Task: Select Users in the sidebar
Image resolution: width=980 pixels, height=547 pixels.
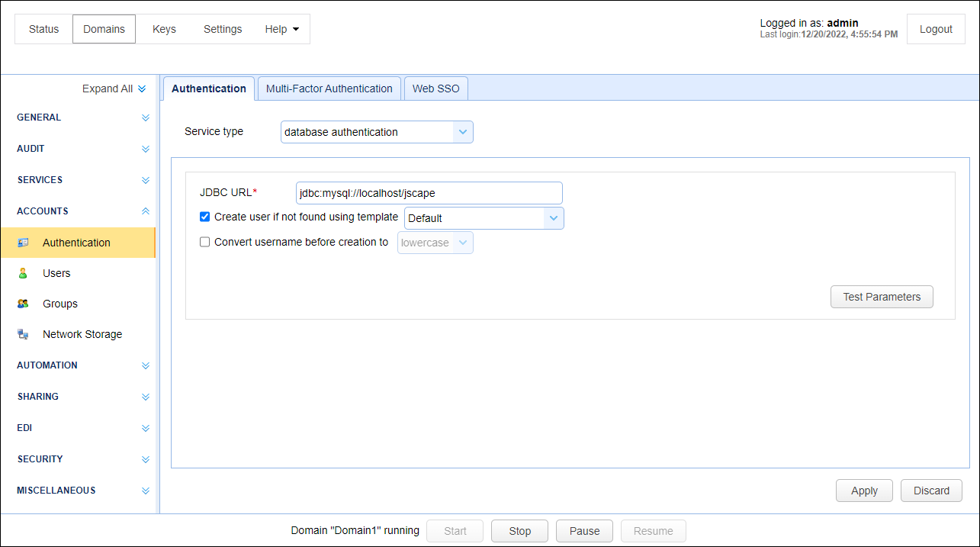Action: click(x=78, y=273)
